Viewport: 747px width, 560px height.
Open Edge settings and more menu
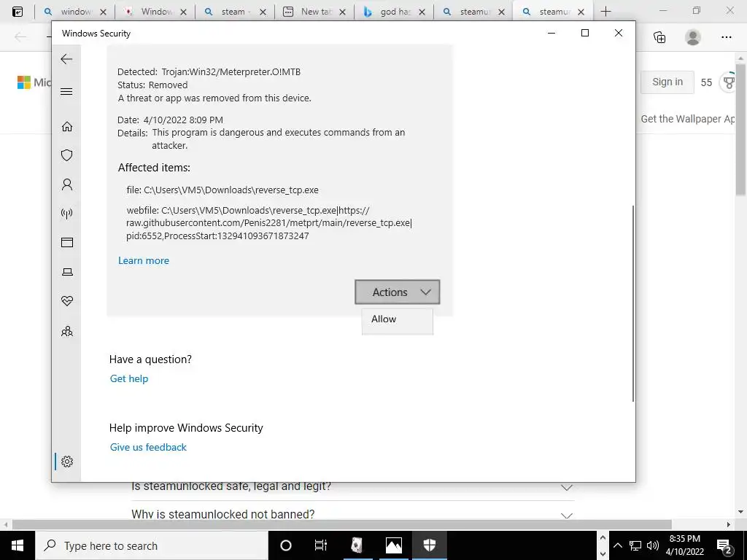coord(726,37)
